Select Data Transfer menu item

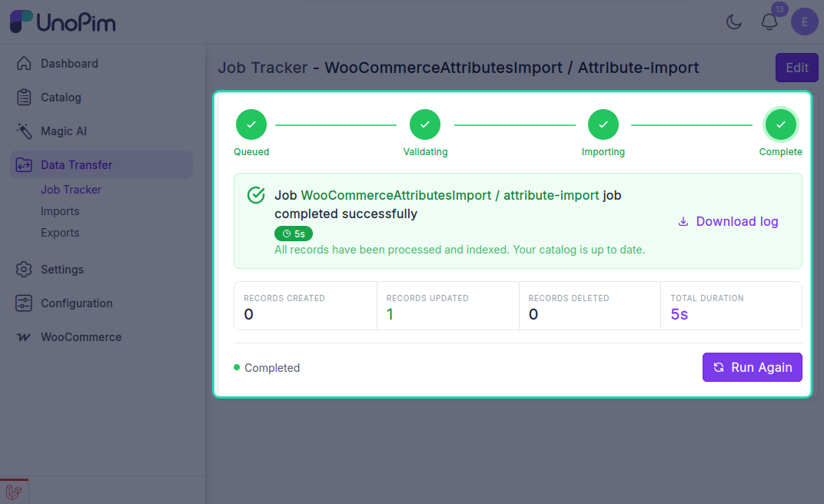click(x=101, y=165)
